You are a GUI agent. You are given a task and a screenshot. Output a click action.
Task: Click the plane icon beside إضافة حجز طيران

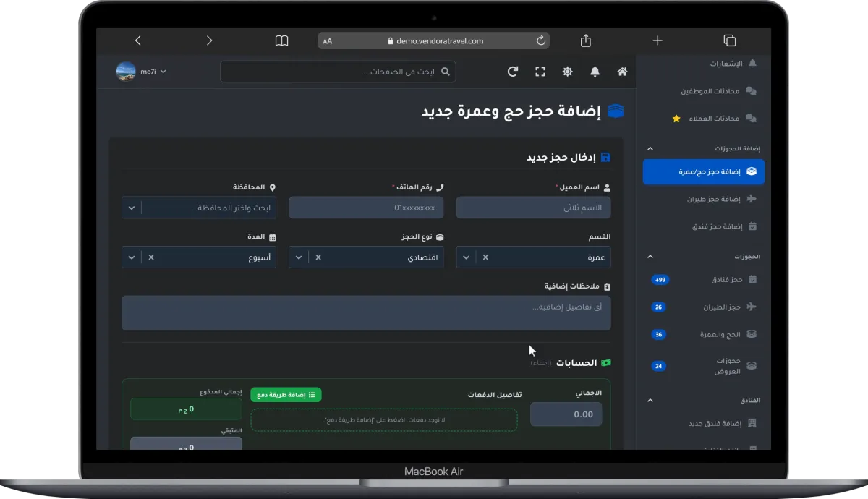click(752, 199)
